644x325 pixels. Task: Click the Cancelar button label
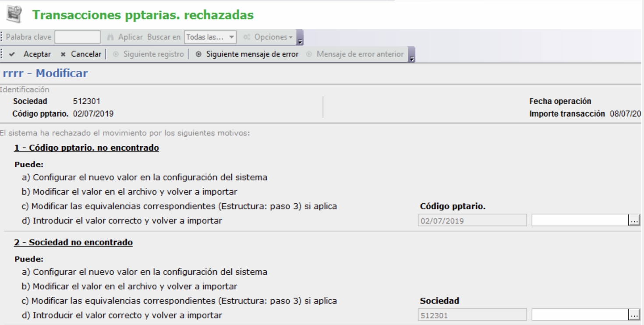86,54
